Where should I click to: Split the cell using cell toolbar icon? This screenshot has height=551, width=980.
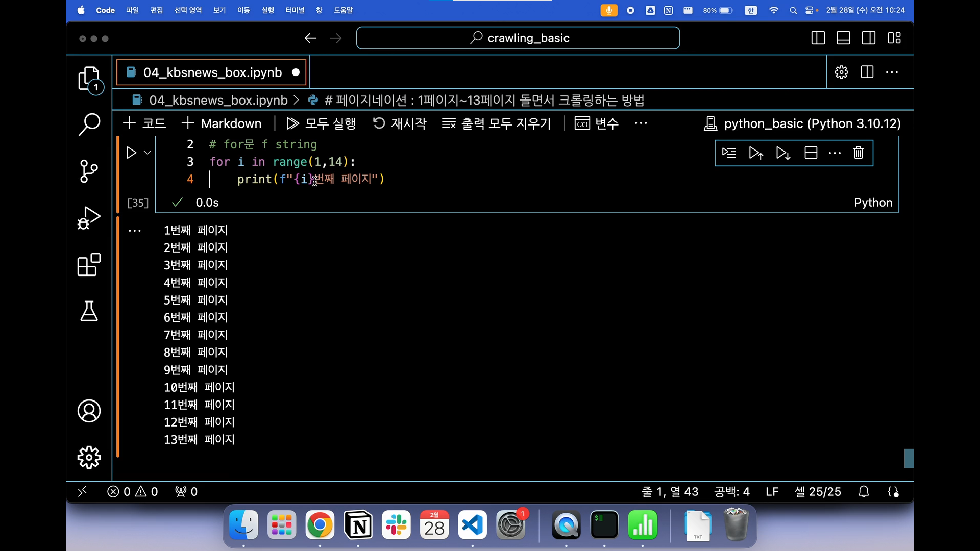(x=811, y=153)
